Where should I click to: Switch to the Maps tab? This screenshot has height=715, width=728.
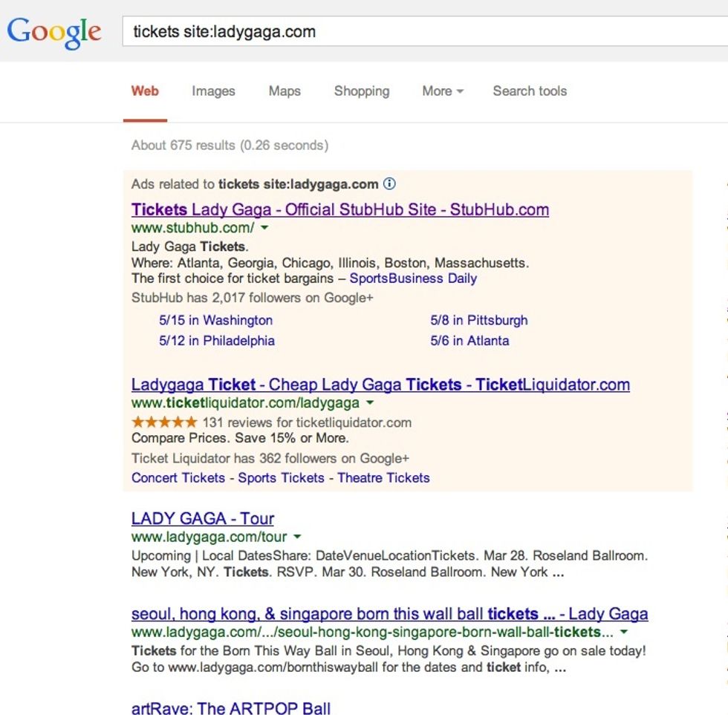(x=285, y=91)
